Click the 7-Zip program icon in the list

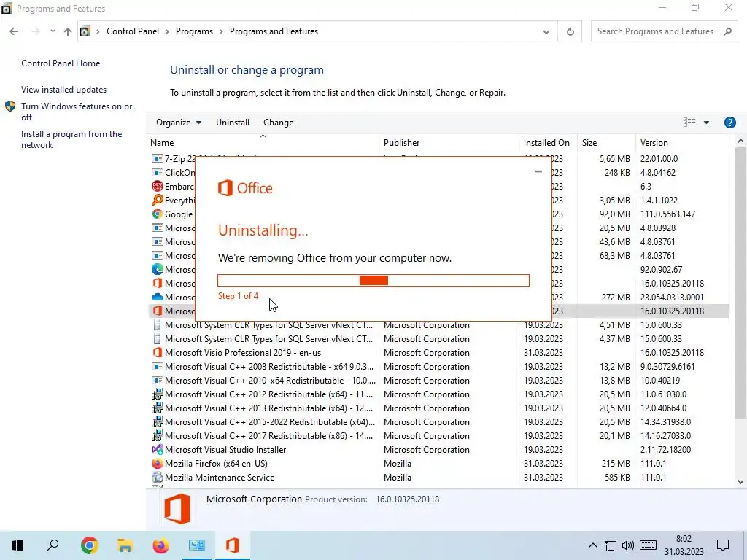click(157, 158)
